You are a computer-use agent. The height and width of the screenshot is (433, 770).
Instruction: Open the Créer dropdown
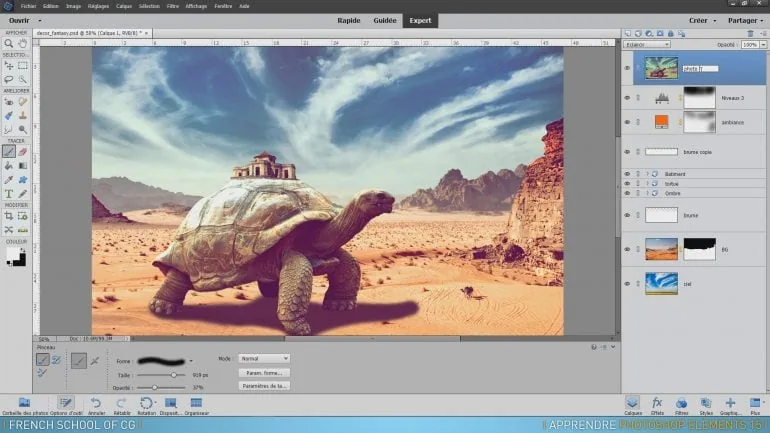pyautogui.click(x=702, y=21)
